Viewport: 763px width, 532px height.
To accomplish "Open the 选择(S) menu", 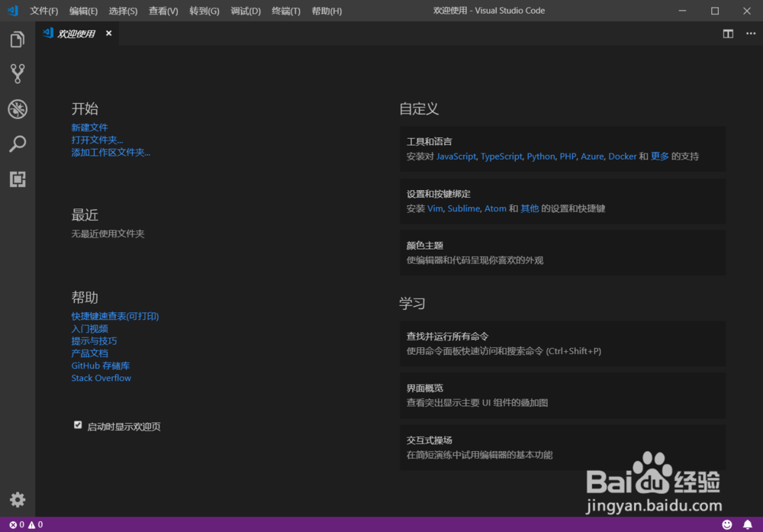I will [x=123, y=11].
